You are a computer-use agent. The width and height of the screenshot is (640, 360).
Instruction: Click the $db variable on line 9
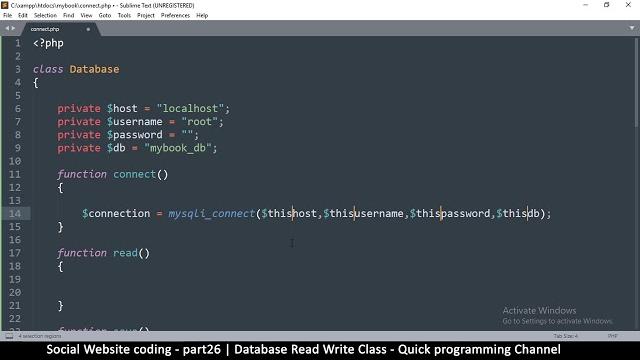tap(116, 148)
